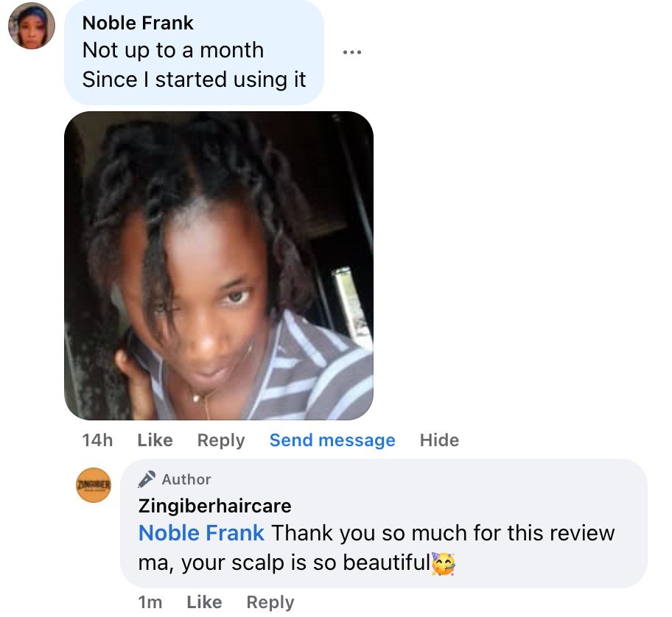Reply to Noble Frank's comment
Image resolution: width=672 pixels, height=617 pixels.
[221, 440]
